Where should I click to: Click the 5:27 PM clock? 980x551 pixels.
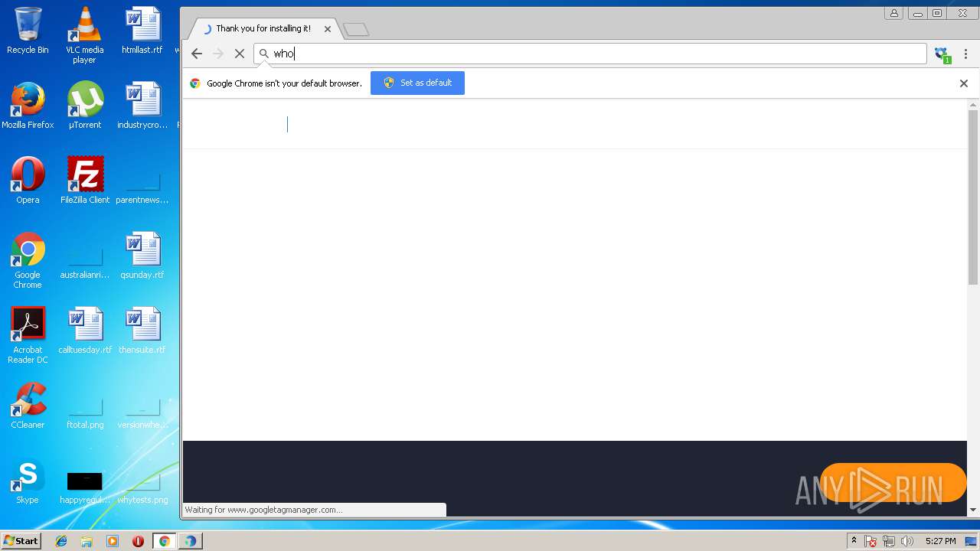pyautogui.click(x=940, y=541)
